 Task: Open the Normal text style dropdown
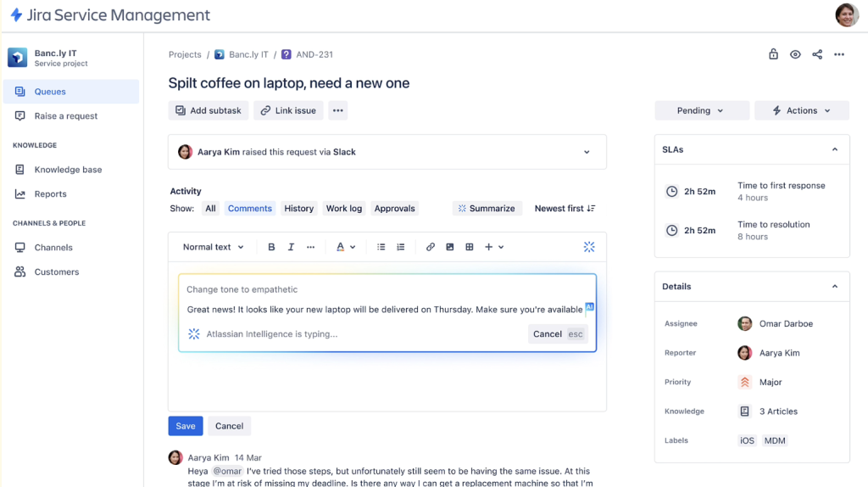click(214, 247)
